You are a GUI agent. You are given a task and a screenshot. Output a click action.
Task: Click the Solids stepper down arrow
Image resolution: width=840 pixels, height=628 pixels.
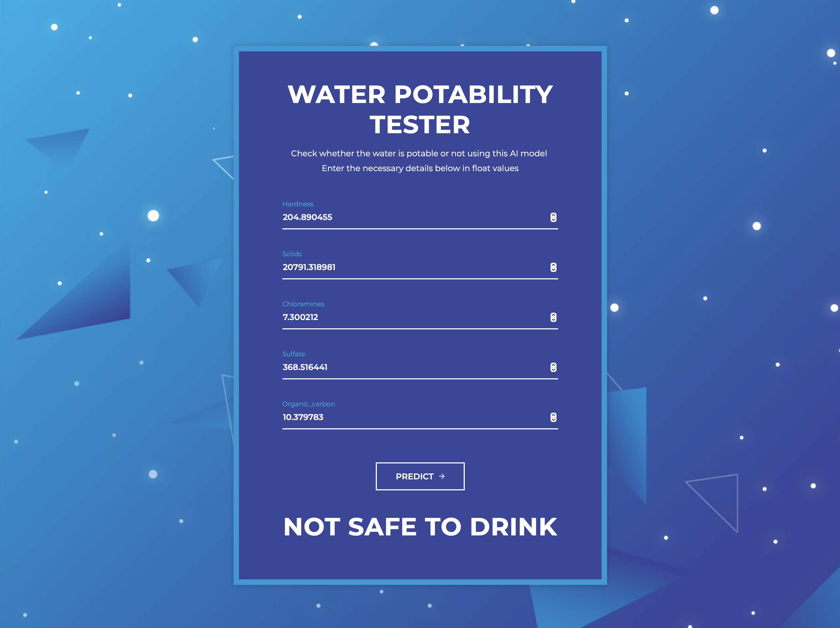pyautogui.click(x=553, y=269)
